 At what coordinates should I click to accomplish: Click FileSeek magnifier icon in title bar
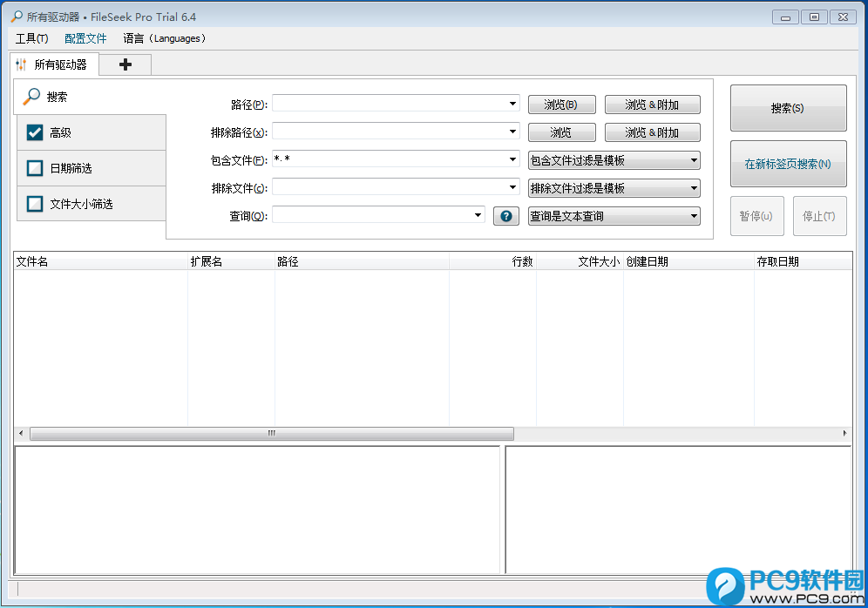(17, 17)
